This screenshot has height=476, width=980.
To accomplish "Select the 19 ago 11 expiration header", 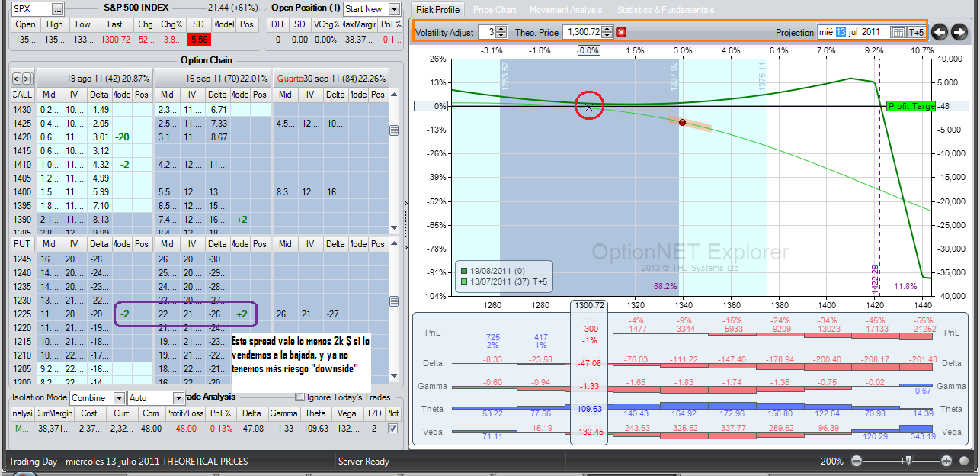I will (94, 78).
